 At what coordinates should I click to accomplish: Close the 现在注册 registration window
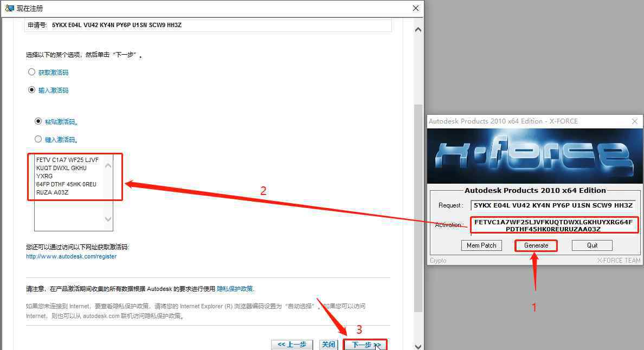(416, 8)
